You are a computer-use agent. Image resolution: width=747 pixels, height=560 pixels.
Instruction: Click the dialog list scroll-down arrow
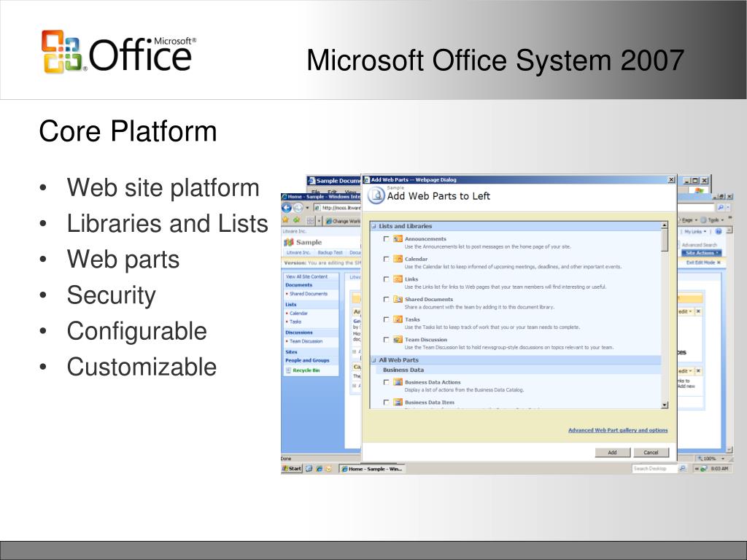[665, 405]
